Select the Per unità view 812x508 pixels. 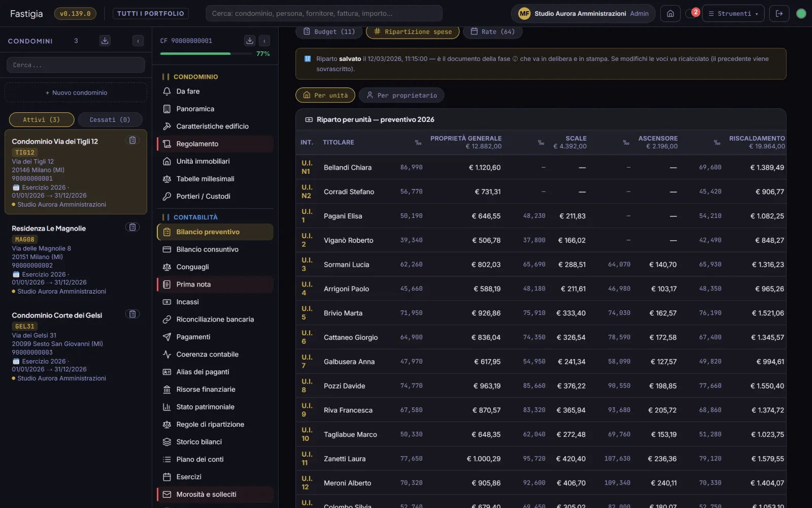(325, 95)
